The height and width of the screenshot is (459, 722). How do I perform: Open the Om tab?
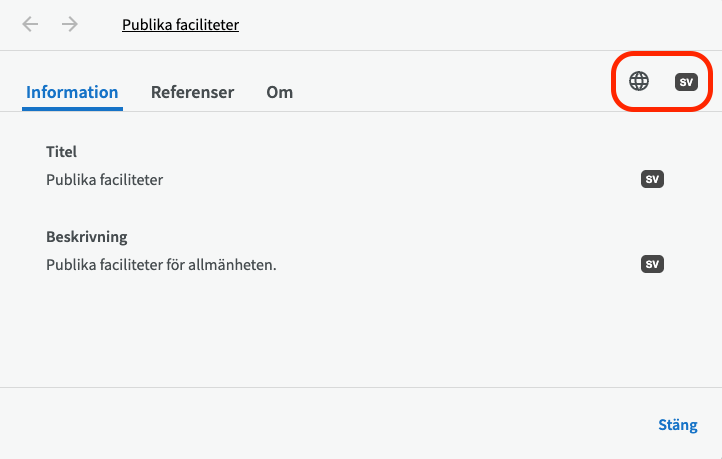279,92
